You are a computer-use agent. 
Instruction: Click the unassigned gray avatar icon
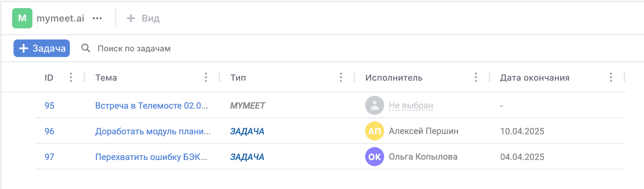click(375, 105)
